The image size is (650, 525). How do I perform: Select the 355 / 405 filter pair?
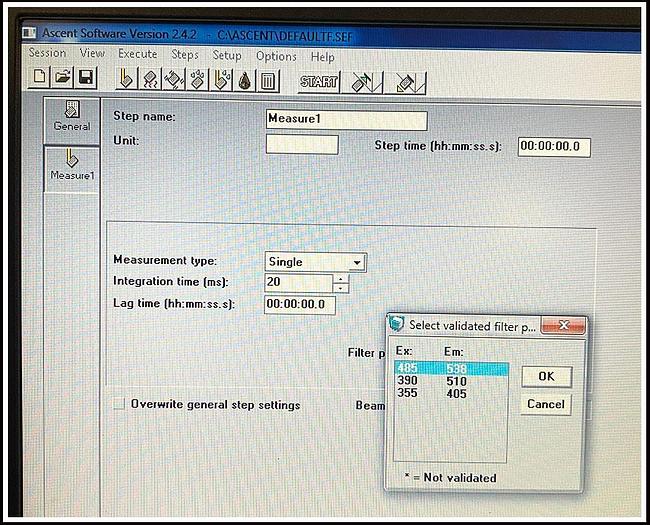tap(451, 393)
